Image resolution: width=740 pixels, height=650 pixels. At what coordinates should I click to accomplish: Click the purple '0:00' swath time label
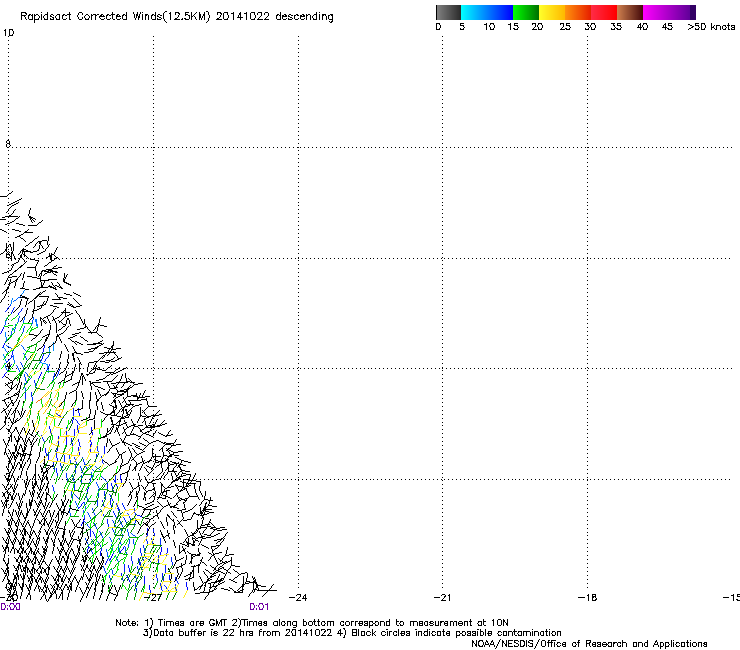pos(10,607)
